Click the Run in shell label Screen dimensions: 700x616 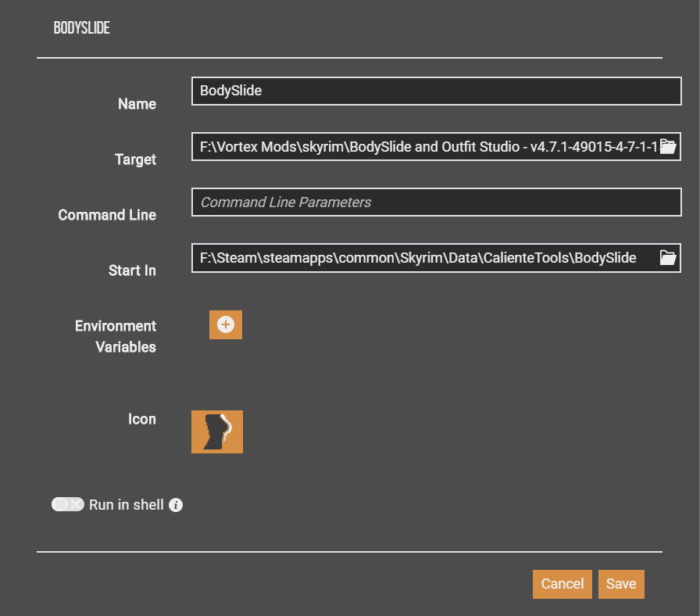127,505
